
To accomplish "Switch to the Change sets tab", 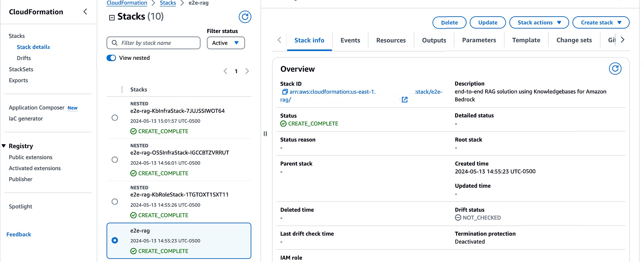I will coord(574,40).
